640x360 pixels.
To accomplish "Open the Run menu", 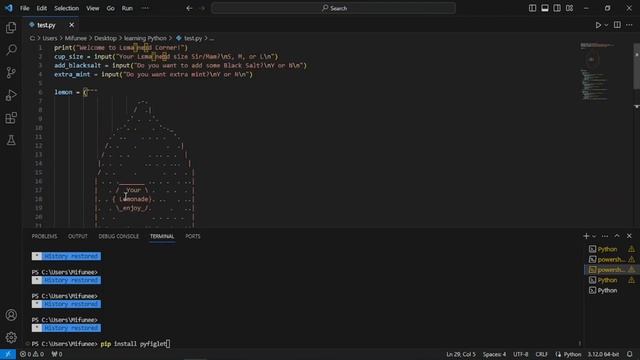I will (x=127, y=8).
